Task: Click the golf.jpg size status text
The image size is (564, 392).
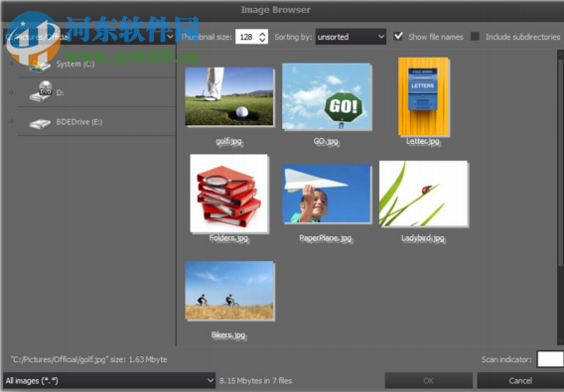Action: [88, 359]
